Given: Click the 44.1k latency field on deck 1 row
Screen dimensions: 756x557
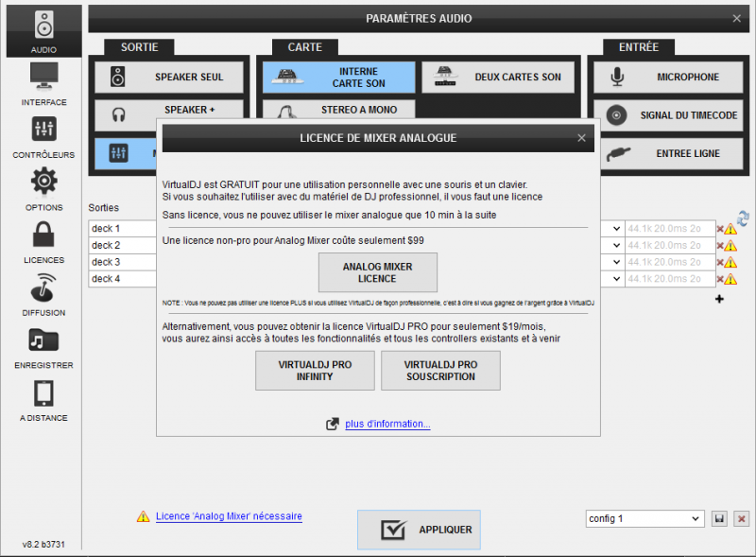Looking at the screenshot, I should tap(670, 228).
